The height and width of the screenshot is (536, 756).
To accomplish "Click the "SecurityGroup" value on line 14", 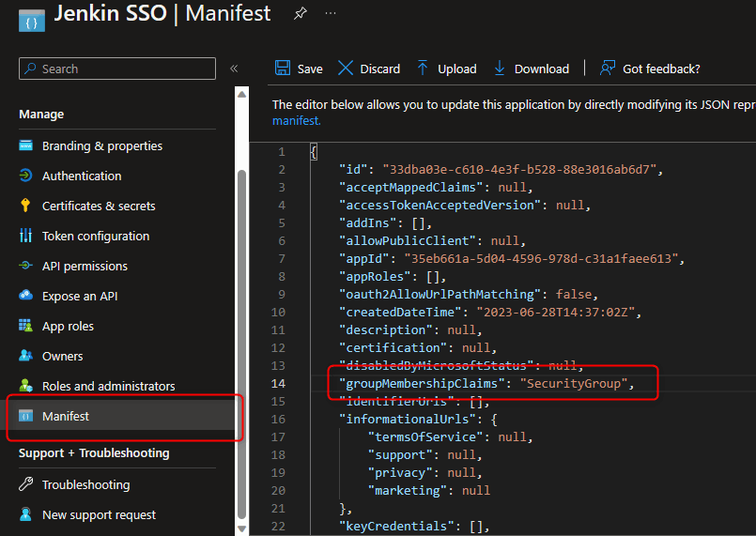I will [x=574, y=384].
